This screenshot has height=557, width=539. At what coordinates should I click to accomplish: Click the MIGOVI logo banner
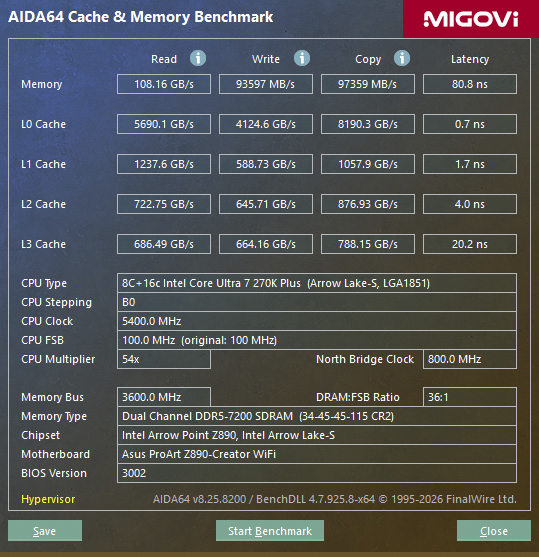pos(471,18)
